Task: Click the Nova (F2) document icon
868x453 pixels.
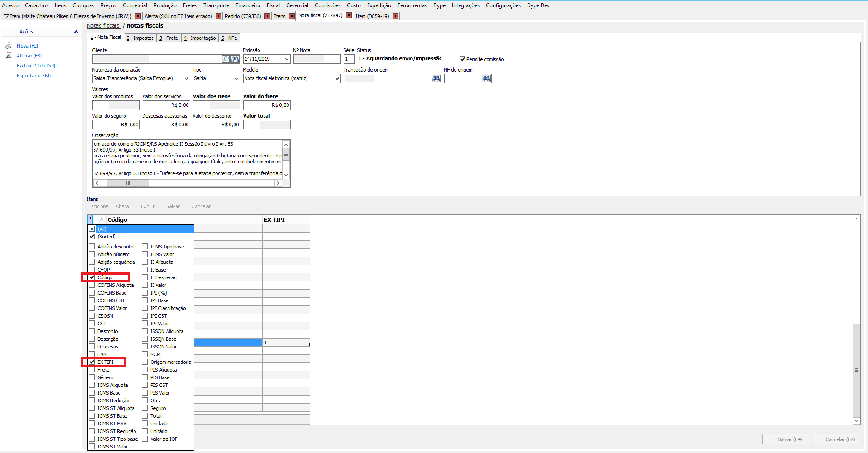Action: pos(9,46)
